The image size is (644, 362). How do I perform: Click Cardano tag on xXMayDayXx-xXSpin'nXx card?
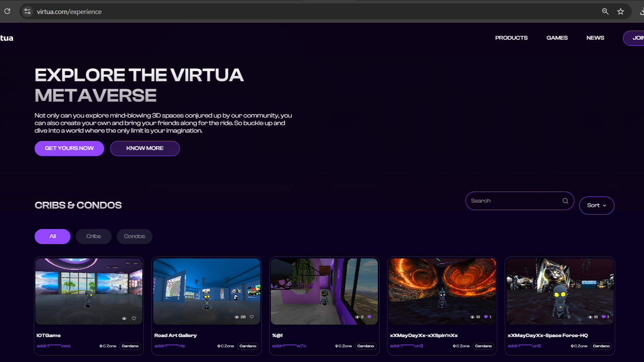tap(483, 346)
